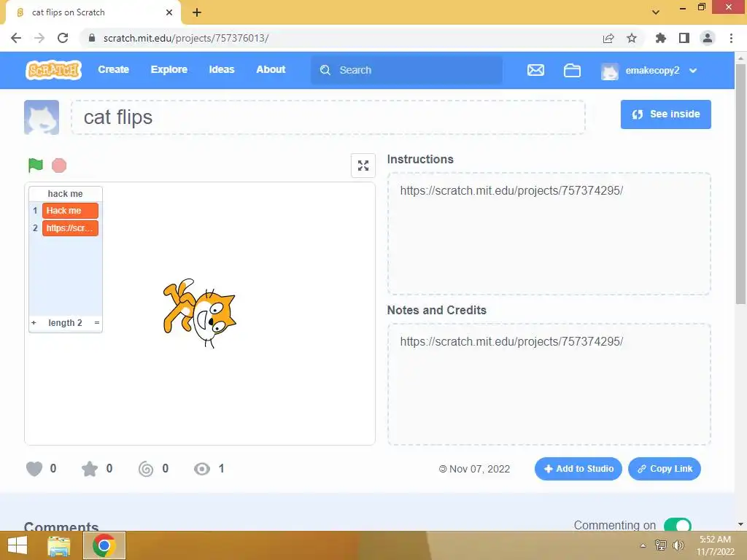
Task: Show hidden system tray icons arrow
Action: tap(643, 545)
